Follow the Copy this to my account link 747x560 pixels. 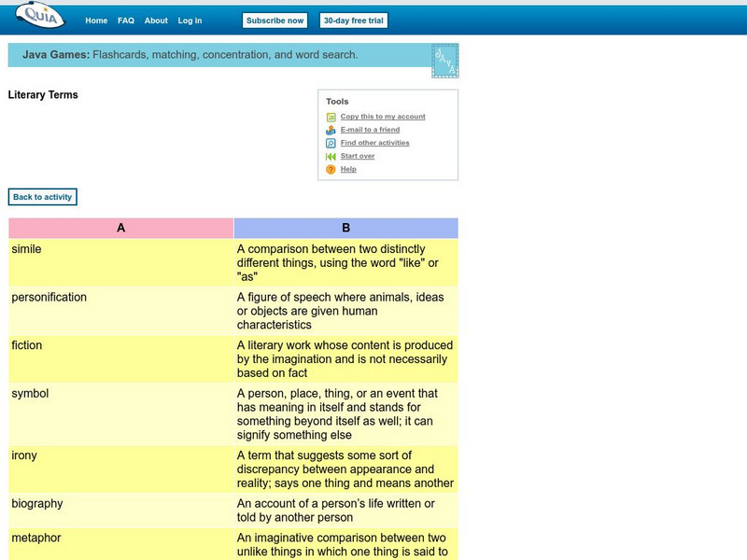383,117
